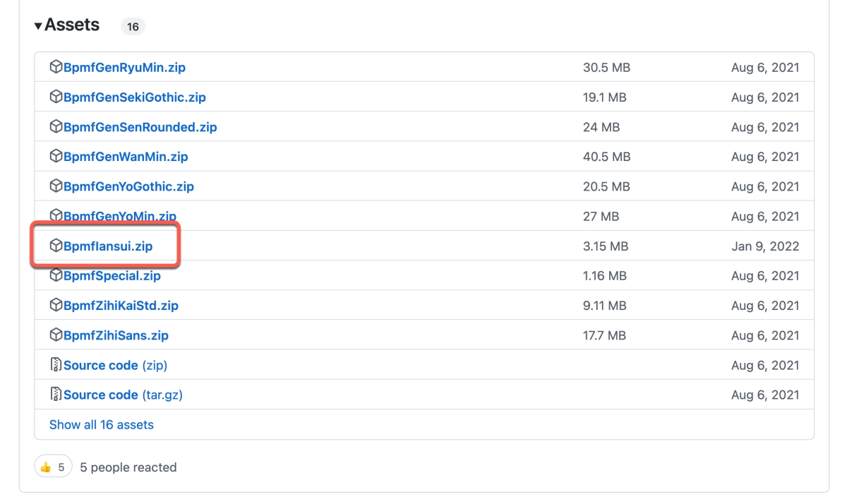Click zip file icon beside Source code (zip)
This screenshot has height=504, width=847.
(56, 365)
